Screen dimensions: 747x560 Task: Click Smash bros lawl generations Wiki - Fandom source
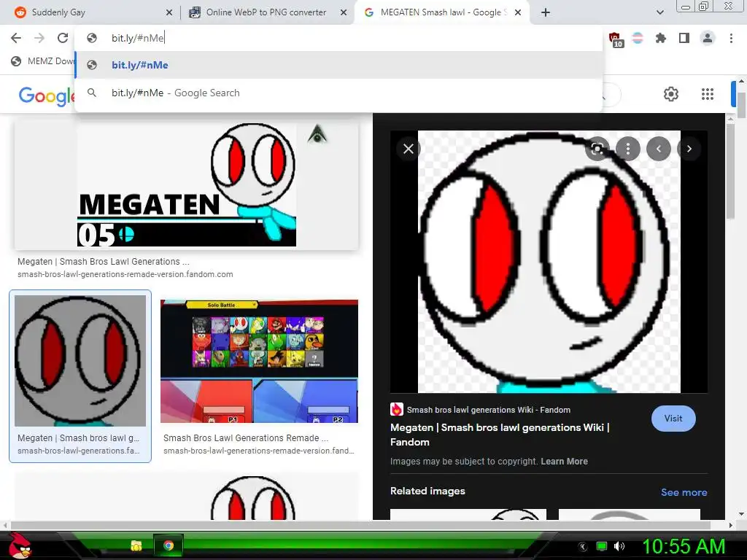488,410
